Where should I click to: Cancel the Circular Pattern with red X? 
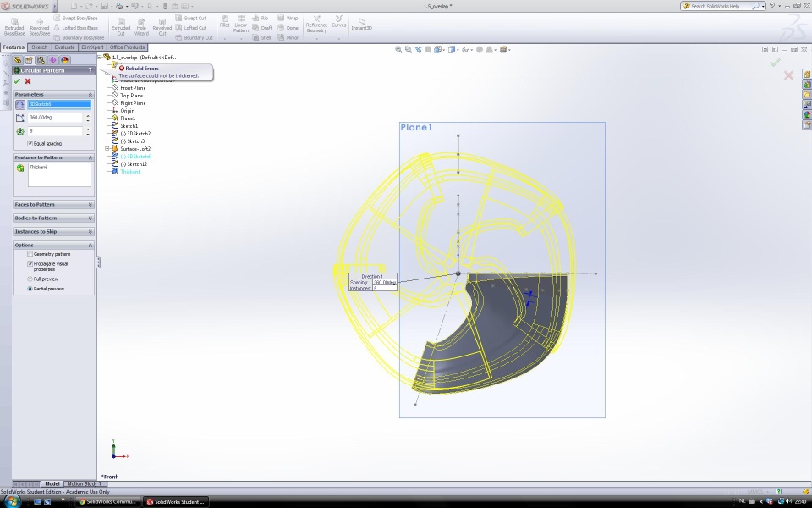pyautogui.click(x=28, y=81)
